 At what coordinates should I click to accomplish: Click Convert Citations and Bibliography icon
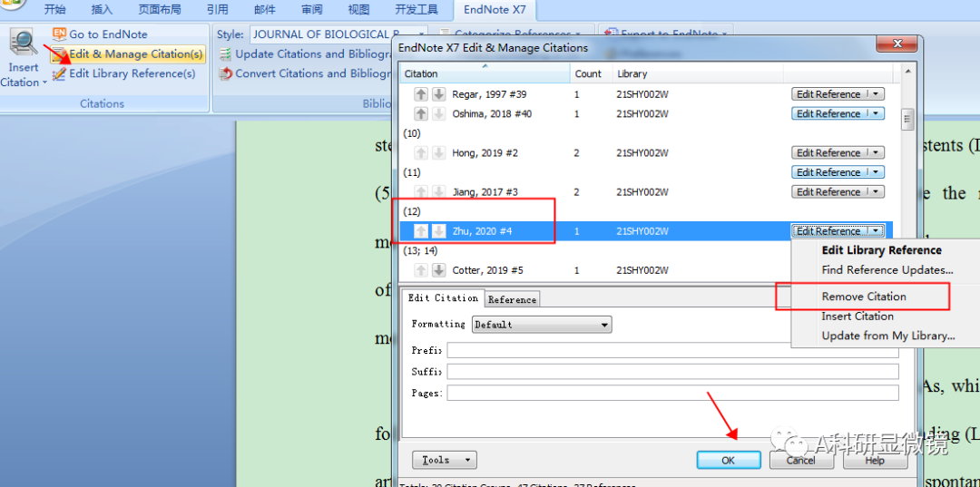(225, 73)
